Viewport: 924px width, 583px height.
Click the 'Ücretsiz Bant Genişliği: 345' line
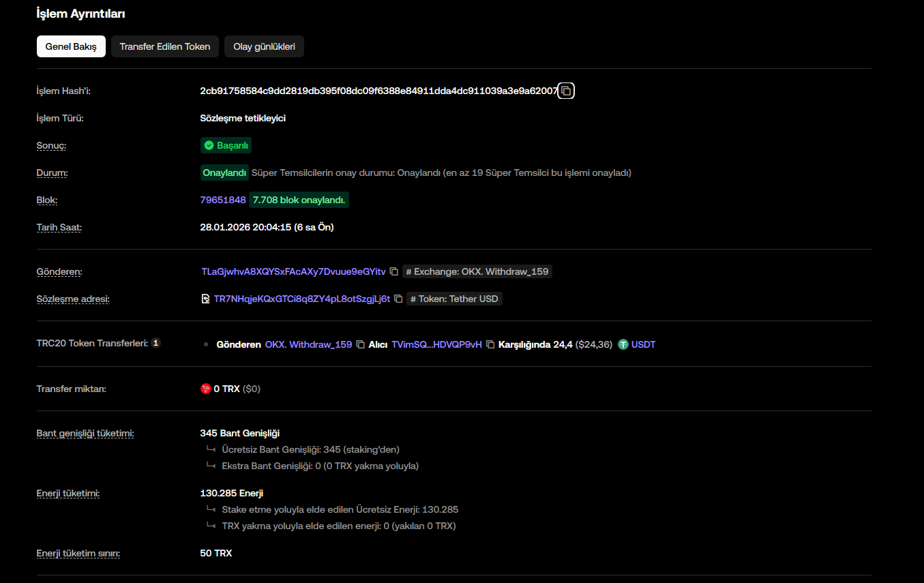(310, 449)
